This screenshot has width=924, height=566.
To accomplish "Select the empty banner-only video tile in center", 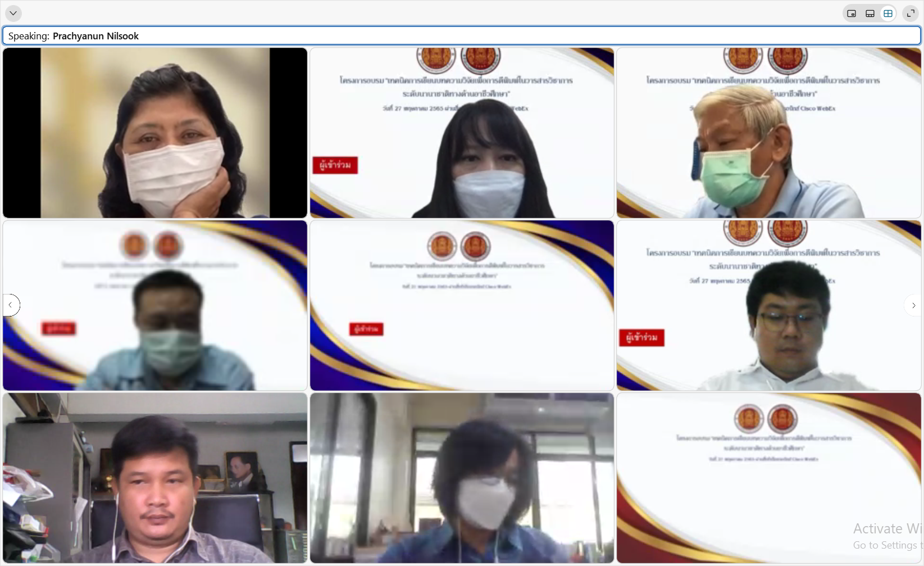I will pyautogui.click(x=462, y=305).
